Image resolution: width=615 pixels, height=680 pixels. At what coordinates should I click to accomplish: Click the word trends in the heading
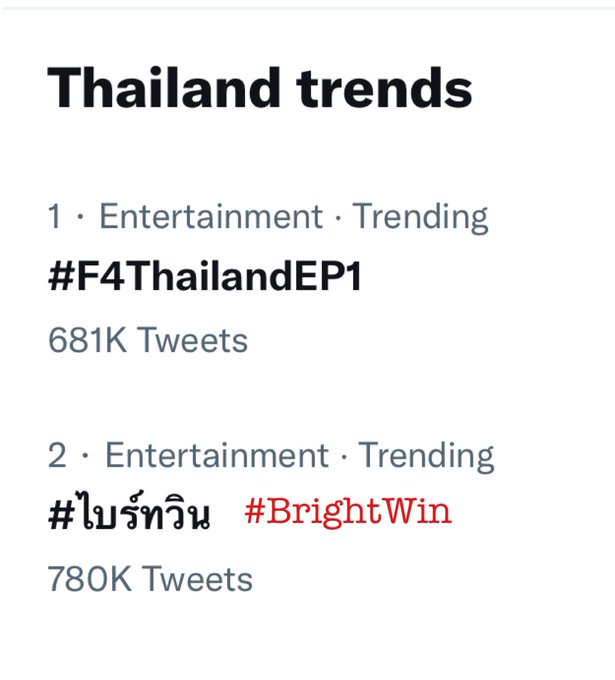coord(384,88)
